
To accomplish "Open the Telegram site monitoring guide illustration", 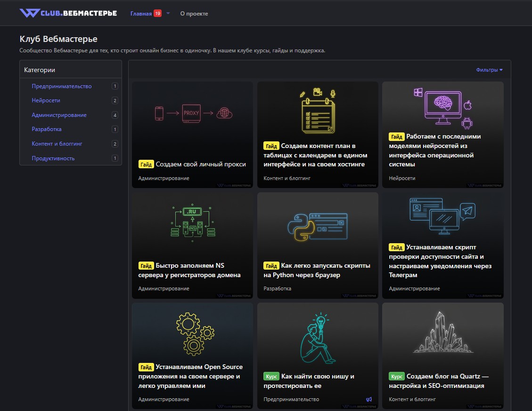I will click(x=442, y=216).
